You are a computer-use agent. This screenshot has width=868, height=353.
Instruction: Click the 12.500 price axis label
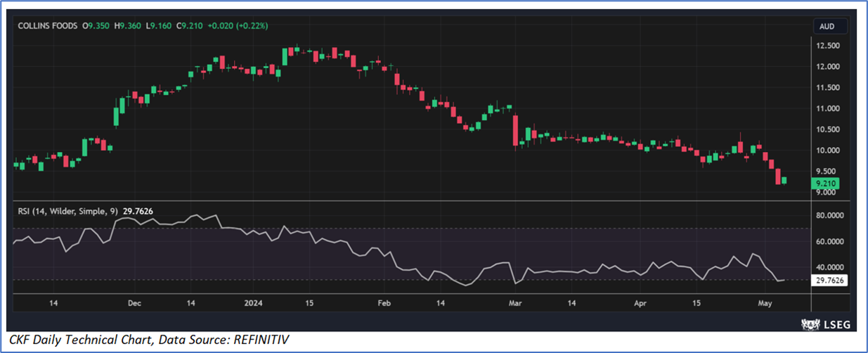point(828,46)
